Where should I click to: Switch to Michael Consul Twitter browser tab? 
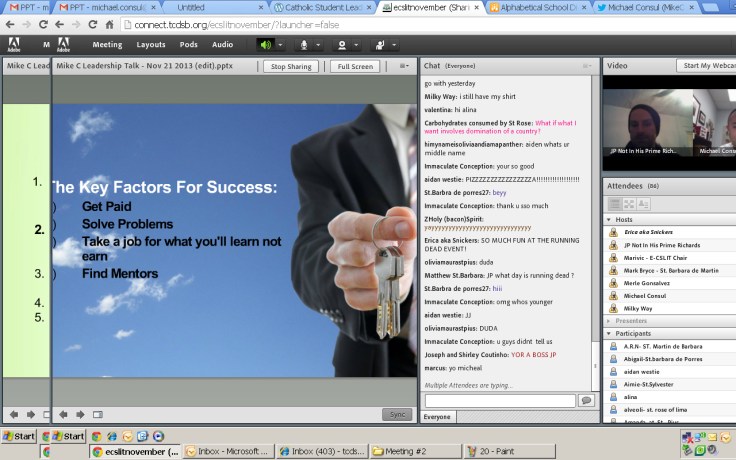pyautogui.click(x=646, y=8)
